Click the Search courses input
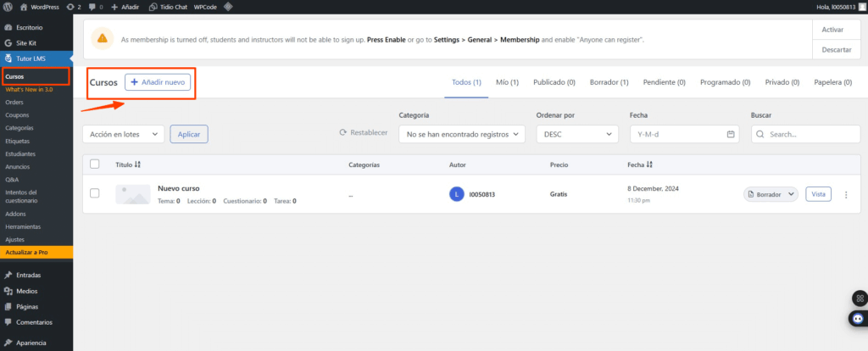This screenshot has width=868, height=351. (x=805, y=134)
